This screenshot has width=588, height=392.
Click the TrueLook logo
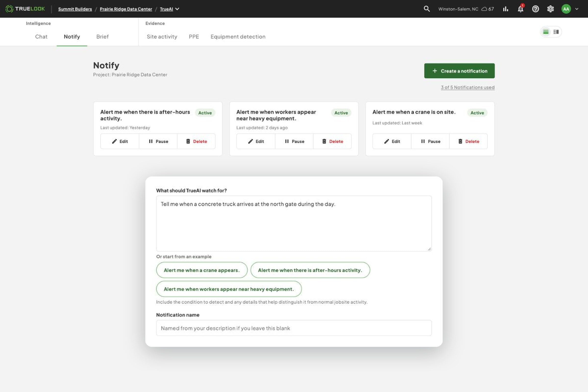pyautogui.click(x=25, y=9)
